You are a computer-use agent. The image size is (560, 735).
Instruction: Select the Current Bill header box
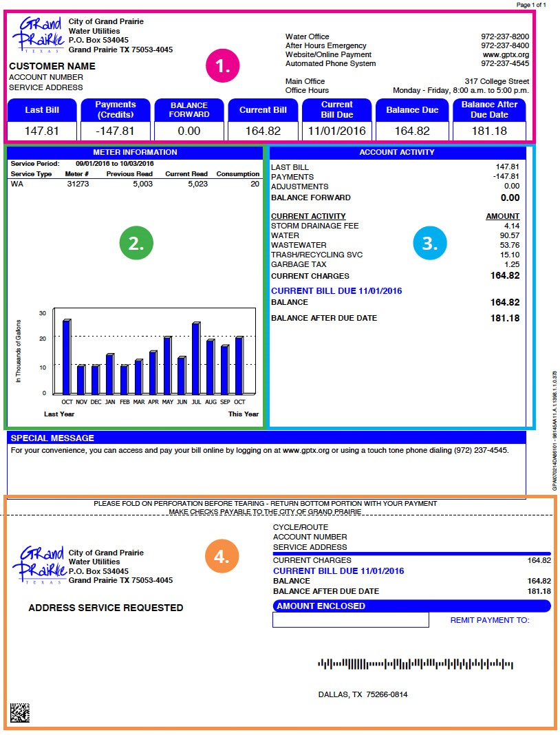pyautogui.click(x=263, y=109)
